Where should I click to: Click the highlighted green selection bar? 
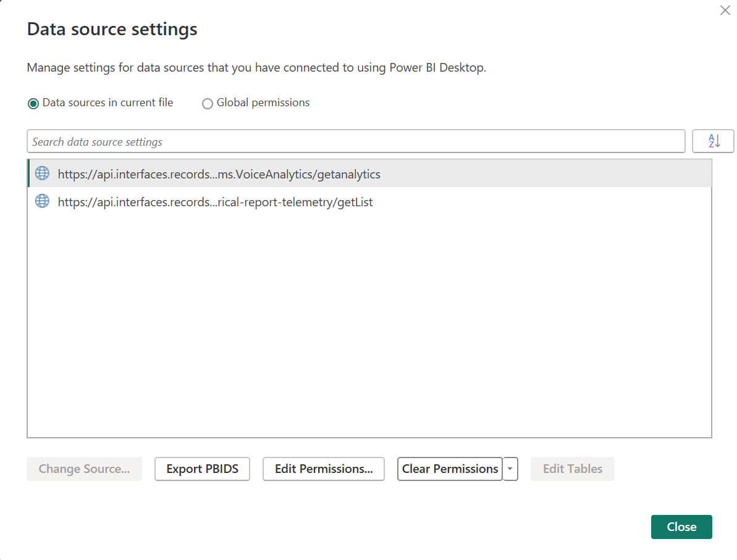point(28,173)
